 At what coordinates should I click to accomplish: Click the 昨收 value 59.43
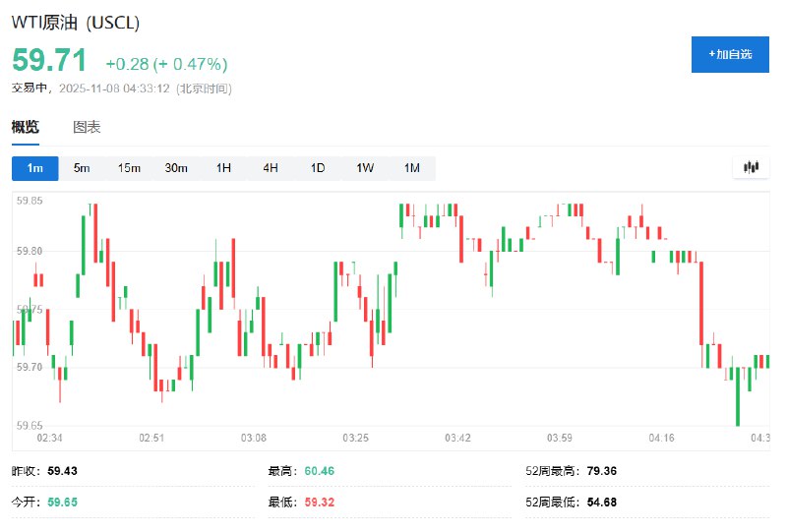pyautogui.click(x=62, y=471)
